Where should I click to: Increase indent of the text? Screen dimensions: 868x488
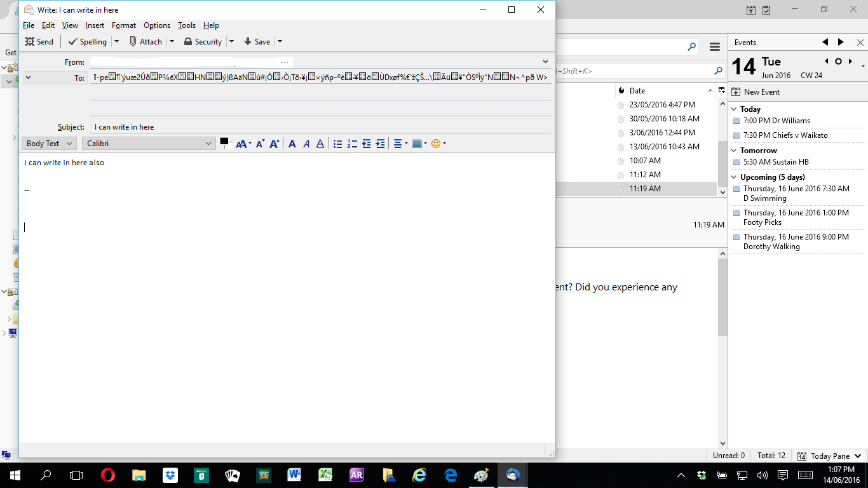point(380,144)
